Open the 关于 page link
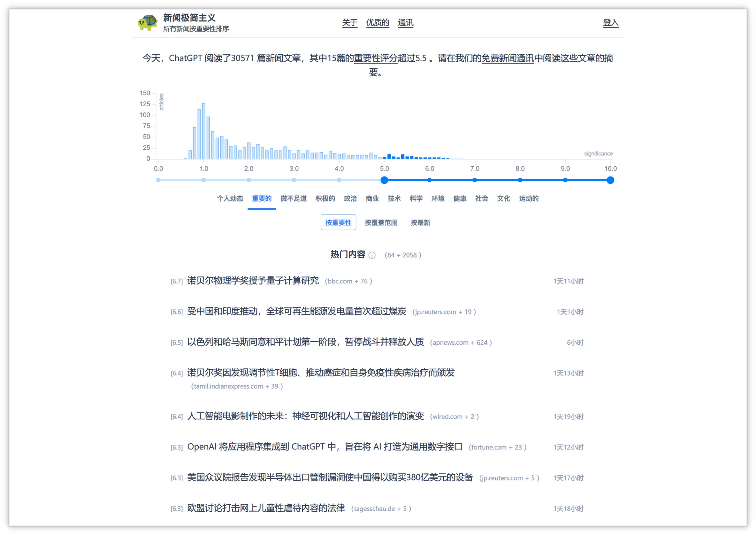This screenshot has height=535, width=756. click(349, 22)
